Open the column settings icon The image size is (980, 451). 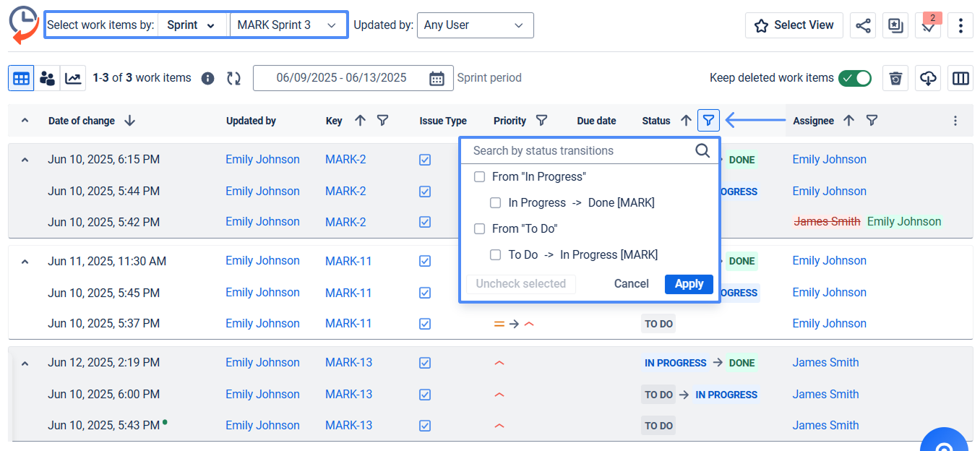tap(960, 78)
